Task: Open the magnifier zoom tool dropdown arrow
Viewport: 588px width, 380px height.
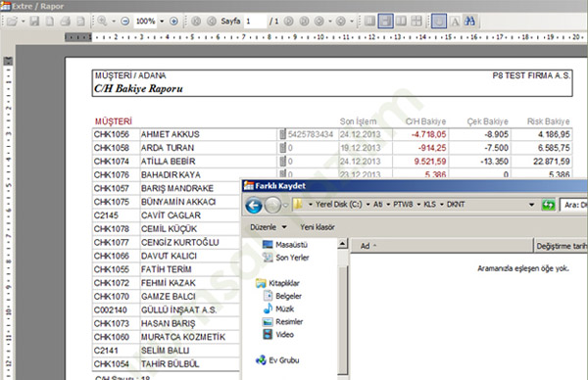Action: [x=114, y=22]
